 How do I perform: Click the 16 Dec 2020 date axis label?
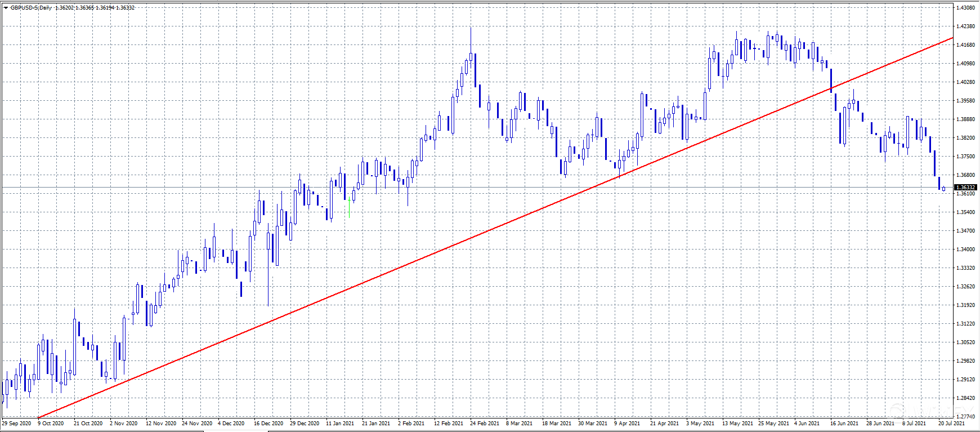(x=269, y=423)
